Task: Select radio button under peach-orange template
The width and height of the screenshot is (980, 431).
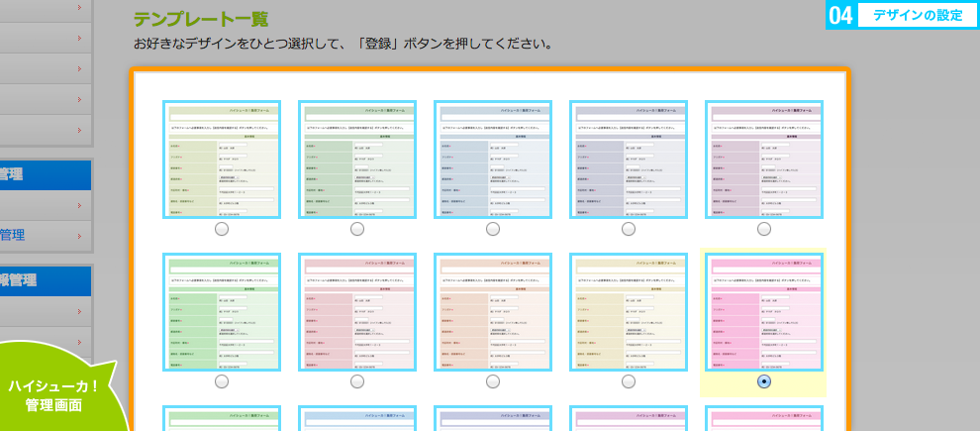Action: click(x=493, y=381)
